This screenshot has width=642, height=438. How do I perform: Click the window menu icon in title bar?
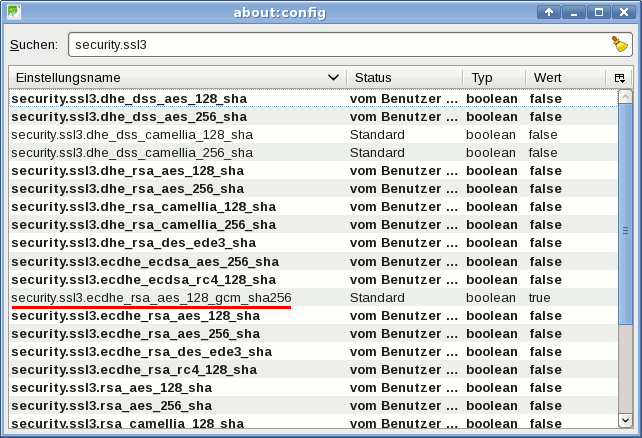click(x=14, y=12)
